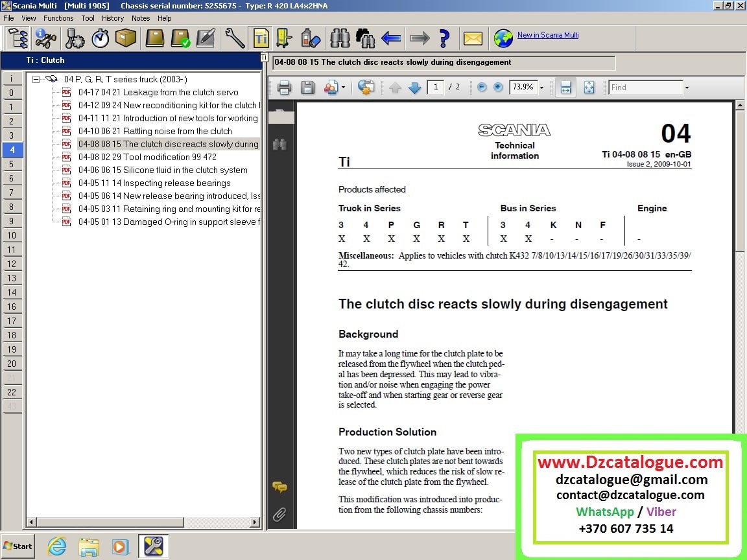
Task: Open the Windows Start menu
Action: tap(18, 546)
